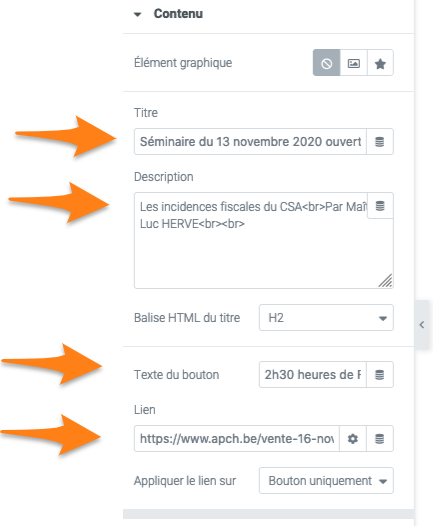The height and width of the screenshot is (526, 433).
Task: Choose the image graphic element option
Action: (x=354, y=63)
